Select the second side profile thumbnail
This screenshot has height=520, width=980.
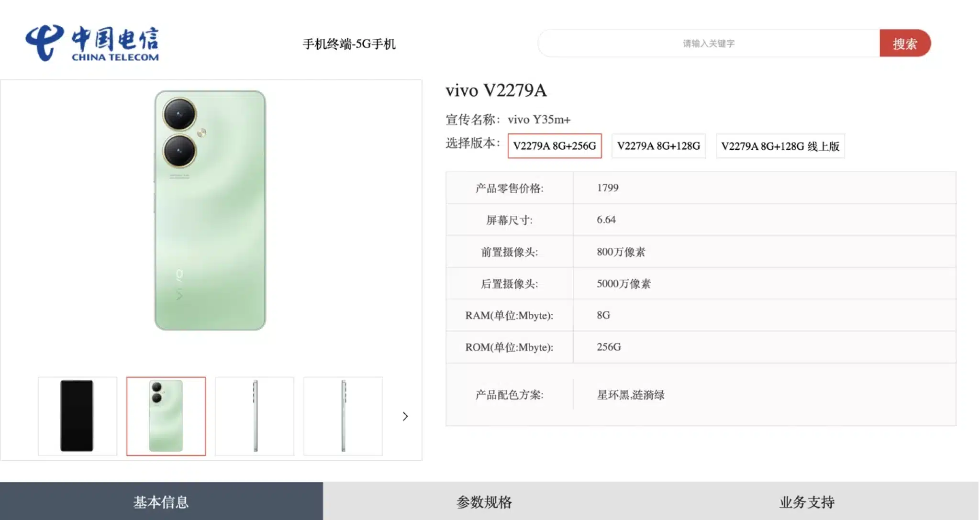(x=343, y=416)
